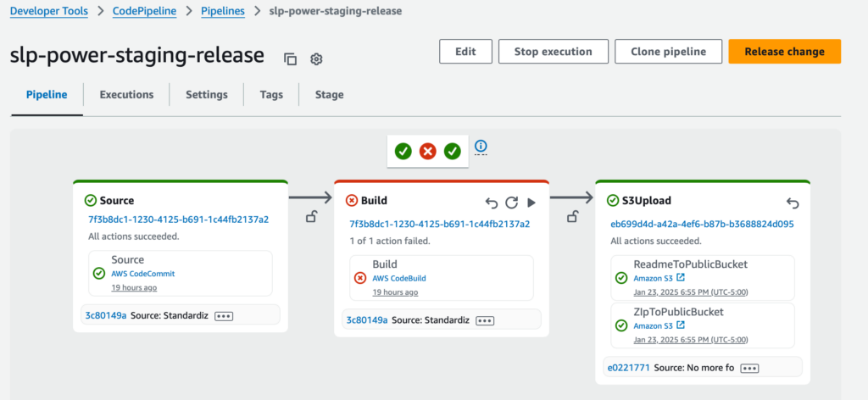This screenshot has height=400, width=868.
Task: Open external link icon for ZIpToPublicBucket
Action: pyautogui.click(x=681, y=325)
